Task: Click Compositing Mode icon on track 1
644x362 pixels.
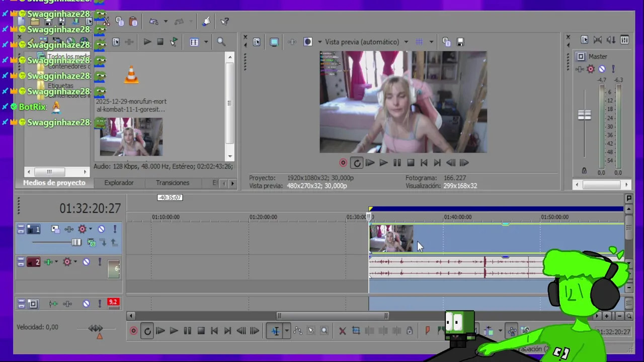Action: point(92,243)
